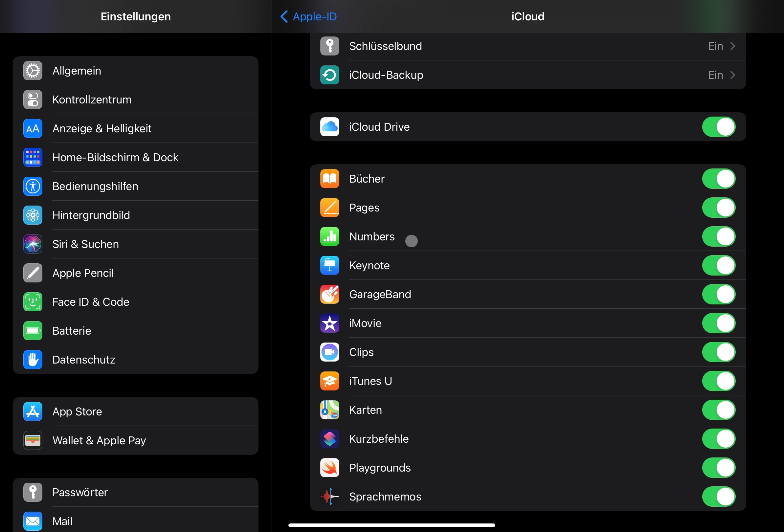Open iCloud-Backup details via chevron

[732, 75]
